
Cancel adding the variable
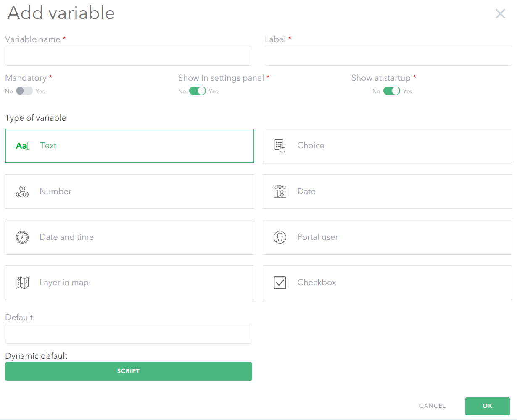pos(433,406)
